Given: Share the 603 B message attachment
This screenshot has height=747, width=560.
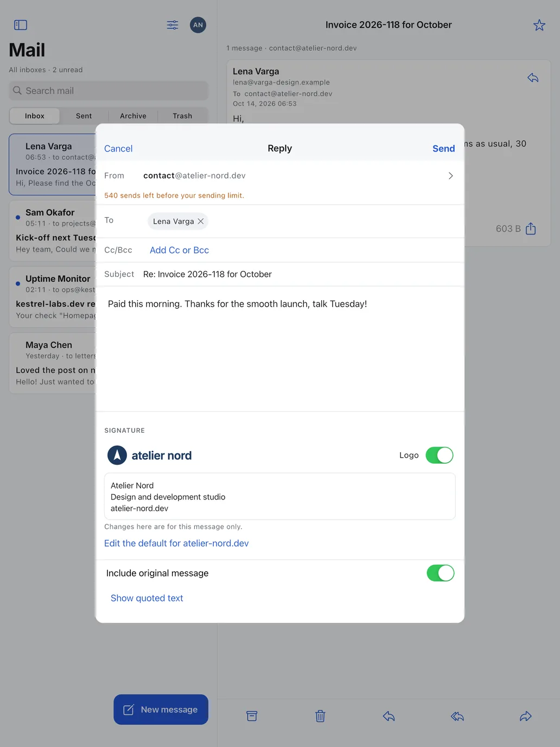Looking at the screenshot, I should (x=531, y=229).
